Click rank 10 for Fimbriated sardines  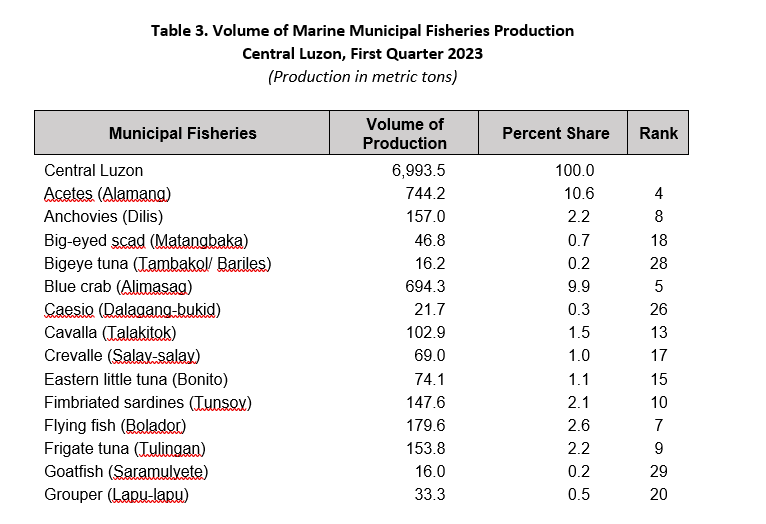659,402
